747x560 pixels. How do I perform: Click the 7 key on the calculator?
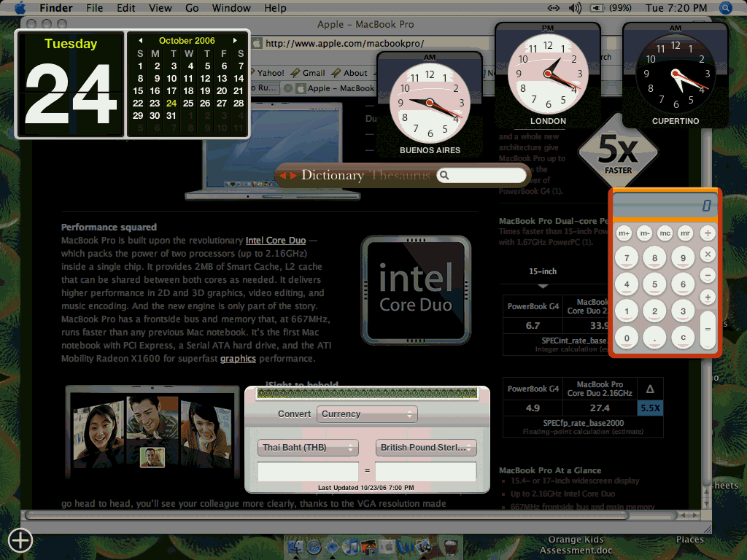coord(627,257)
